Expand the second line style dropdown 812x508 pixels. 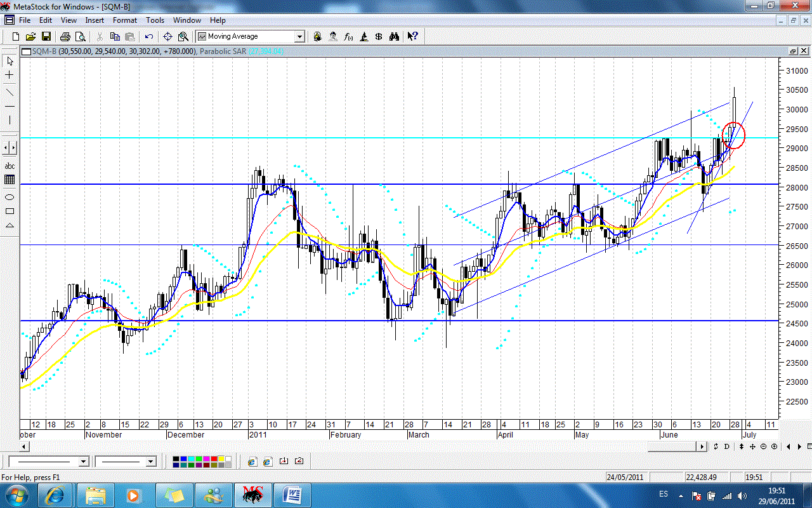[150, 462]
